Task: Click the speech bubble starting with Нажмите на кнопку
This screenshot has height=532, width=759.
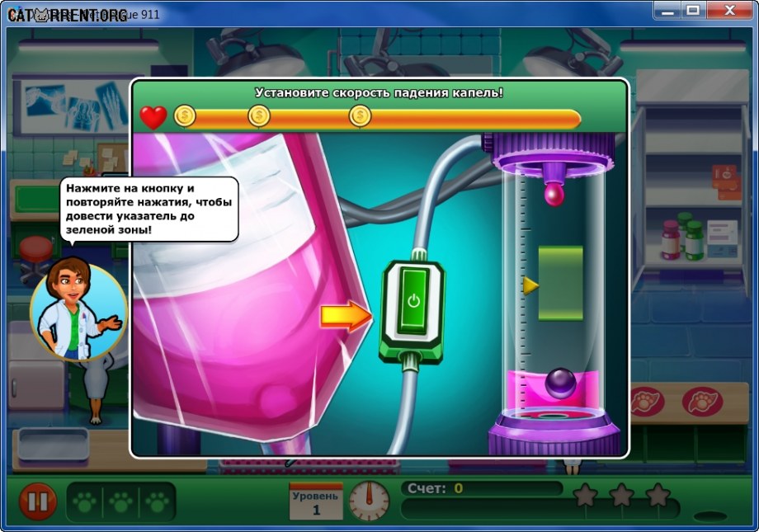Action: pyautogui.click(x=149, y=209)
